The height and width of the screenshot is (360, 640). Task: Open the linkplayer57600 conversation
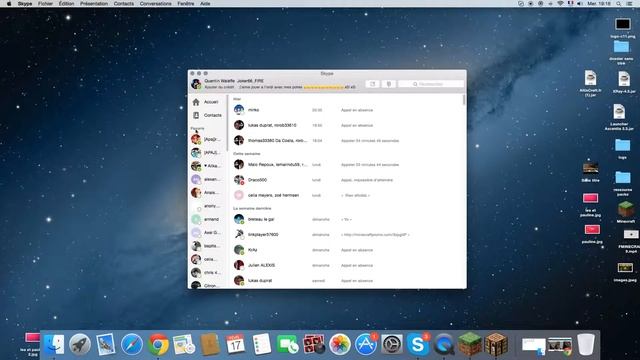(x=347, y=235)
